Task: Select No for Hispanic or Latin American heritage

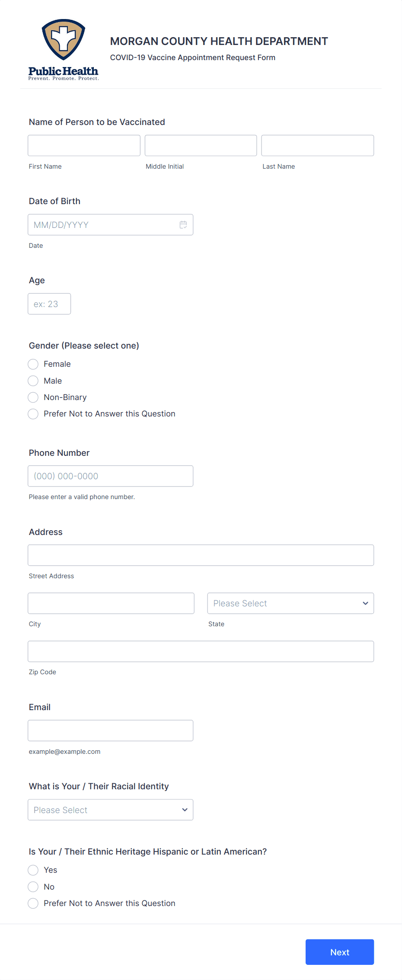Action: point(33,887)
